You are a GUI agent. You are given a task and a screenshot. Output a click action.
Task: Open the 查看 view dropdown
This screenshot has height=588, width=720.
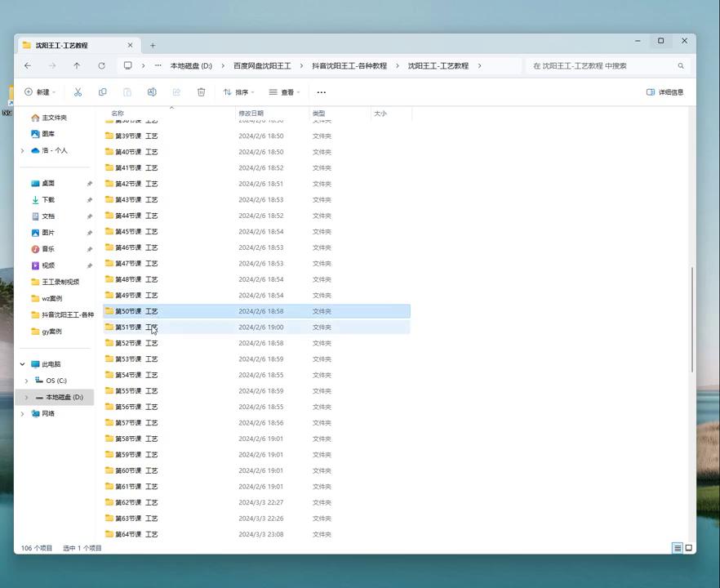tap(284, 92)
